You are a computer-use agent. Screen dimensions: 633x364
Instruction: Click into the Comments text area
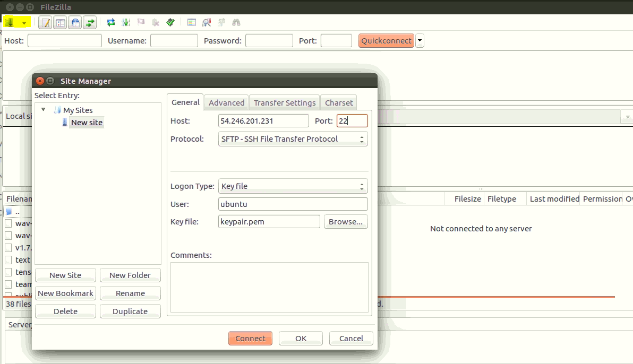pos(269,287)
